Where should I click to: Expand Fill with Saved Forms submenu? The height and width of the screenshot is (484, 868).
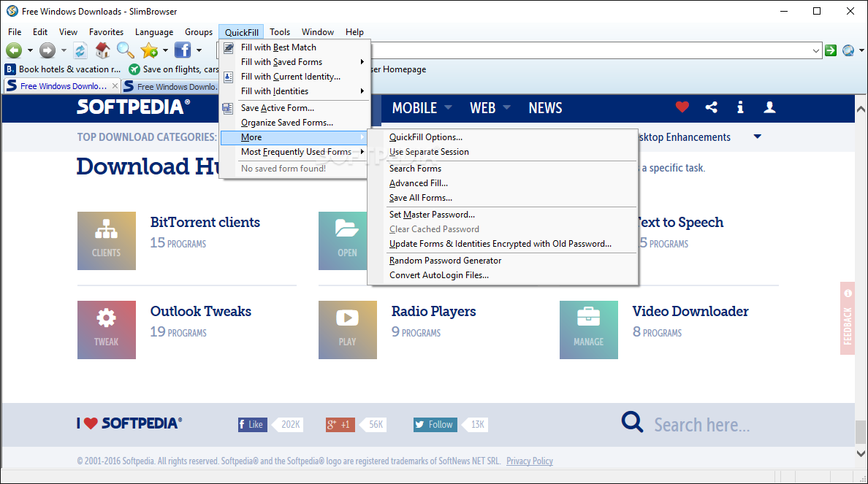pos(362,62)
